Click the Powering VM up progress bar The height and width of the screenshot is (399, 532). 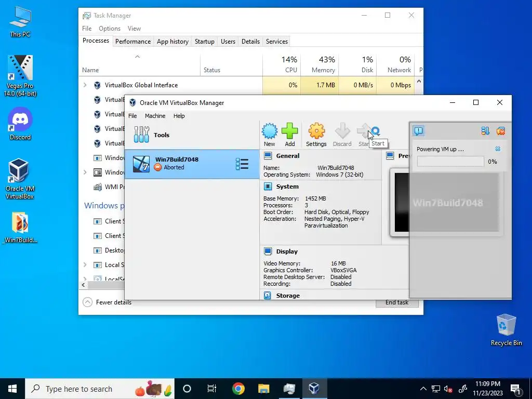click(x=450, y=162)
